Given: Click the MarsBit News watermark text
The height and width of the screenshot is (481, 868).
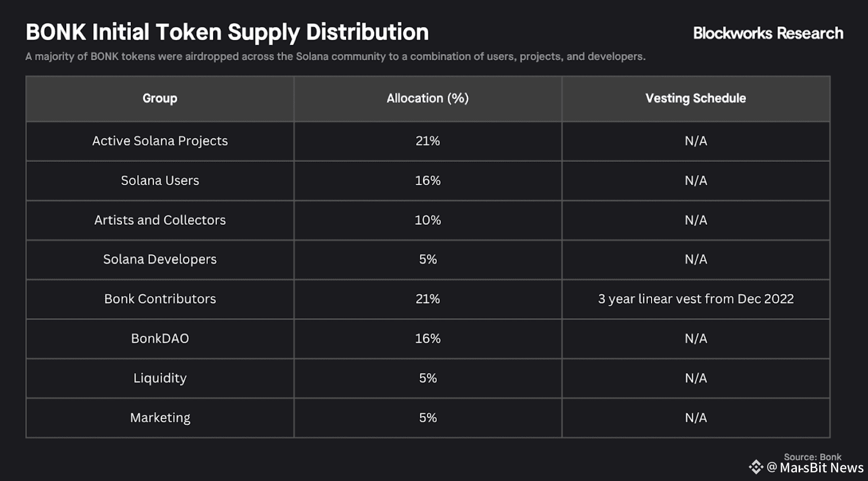Looking at the screenshot, I should [821, 467].
